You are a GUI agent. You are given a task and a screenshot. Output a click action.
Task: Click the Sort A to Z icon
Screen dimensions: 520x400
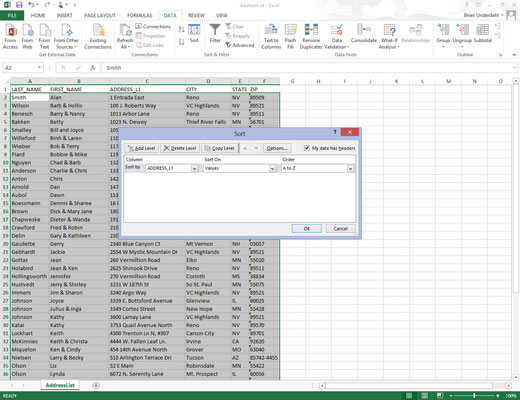(x=181, y=30)
